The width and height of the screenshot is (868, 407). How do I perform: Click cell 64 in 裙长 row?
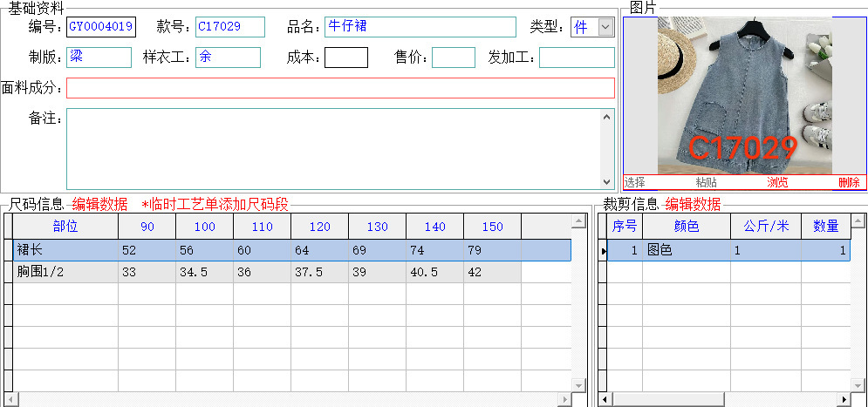(320, 250)
